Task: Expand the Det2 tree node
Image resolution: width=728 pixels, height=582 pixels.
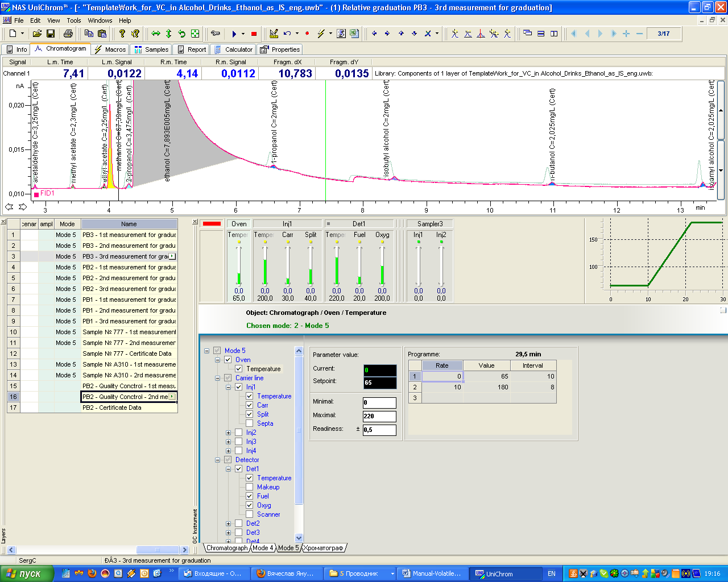Action: point(228,523)
